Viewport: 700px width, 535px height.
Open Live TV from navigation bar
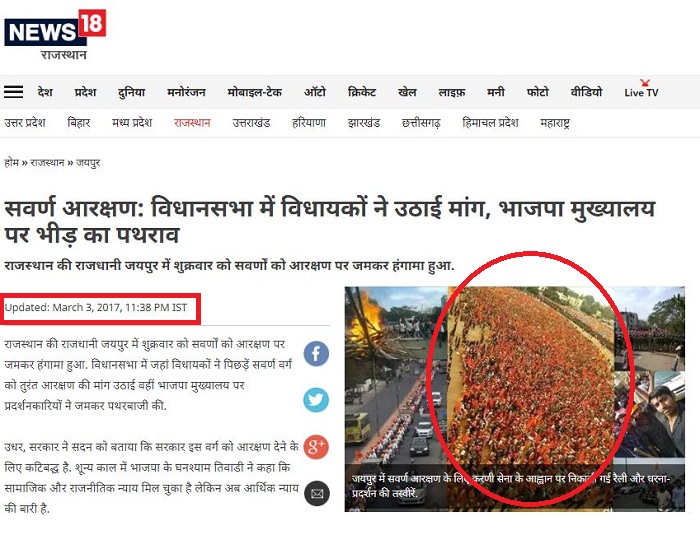point(641,90)
